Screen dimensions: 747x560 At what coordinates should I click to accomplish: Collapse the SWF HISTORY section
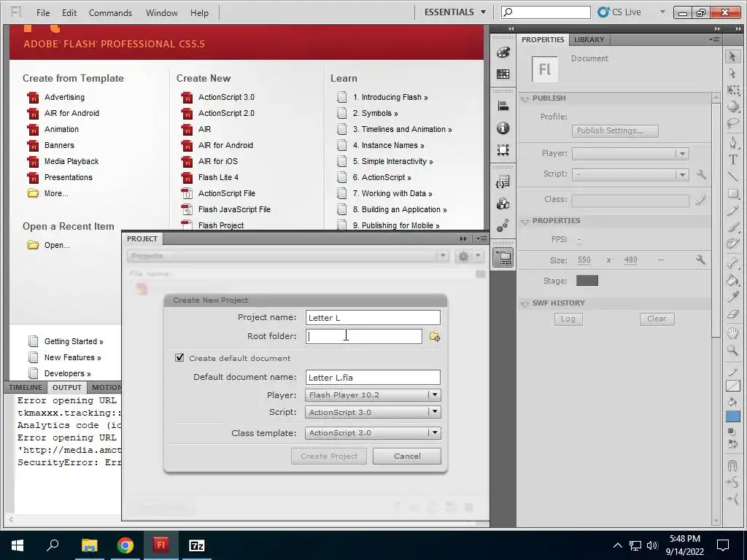(x=525, y=303)
